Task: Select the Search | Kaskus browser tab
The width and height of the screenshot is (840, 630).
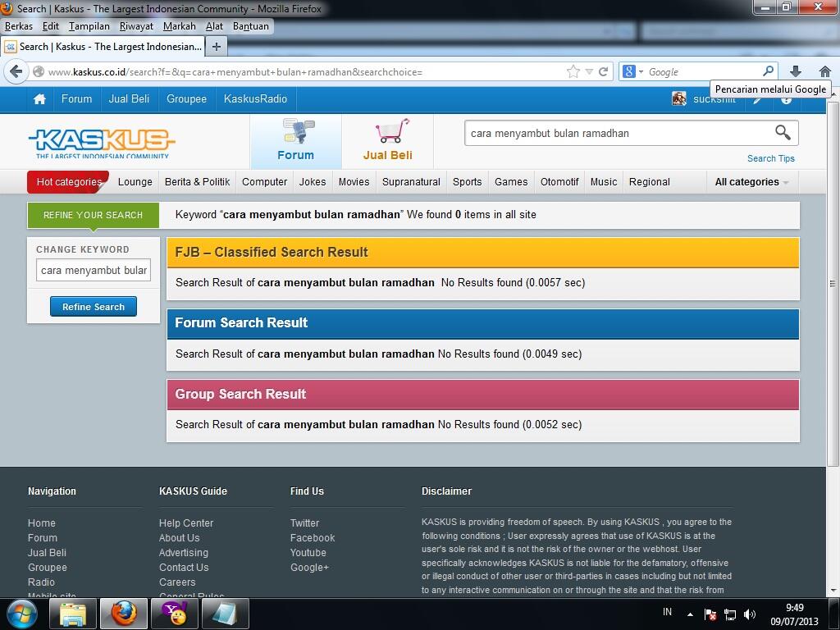Action: tap(103, 47)
